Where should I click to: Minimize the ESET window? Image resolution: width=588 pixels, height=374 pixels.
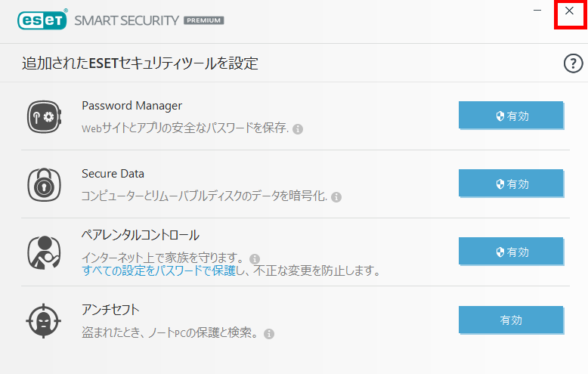click(x=537, y=11)
